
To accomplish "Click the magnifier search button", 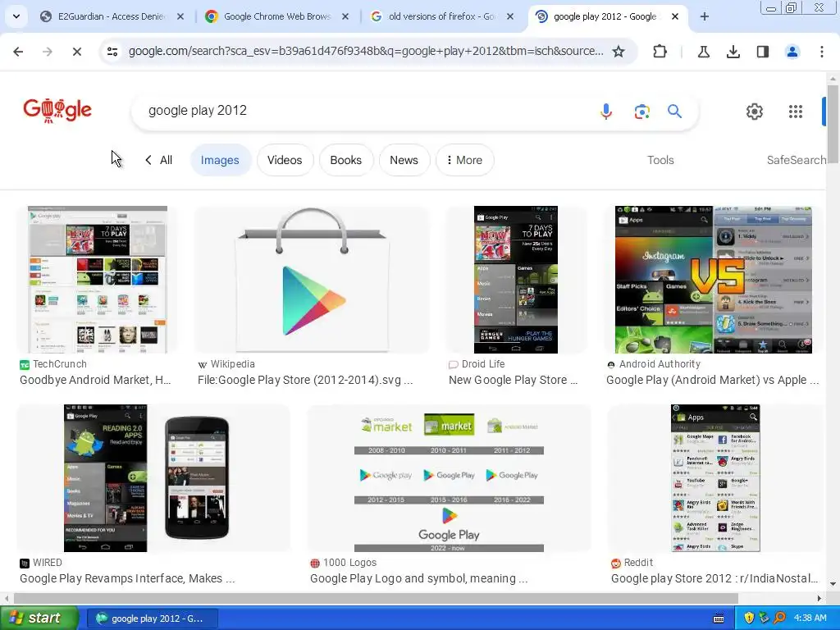I will coord(674,111).
